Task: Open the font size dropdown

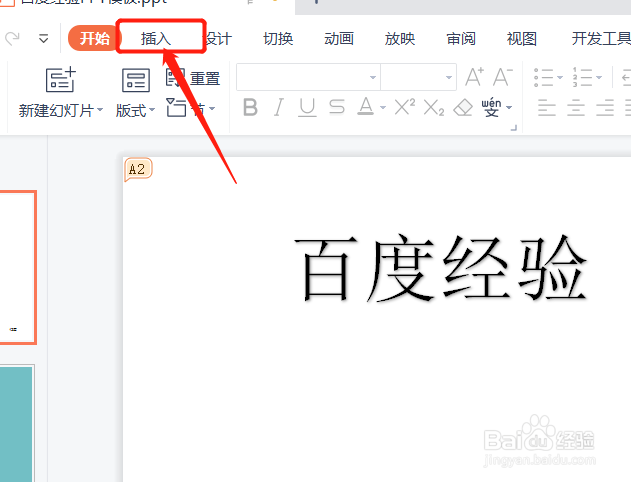Action: [449, 77]
